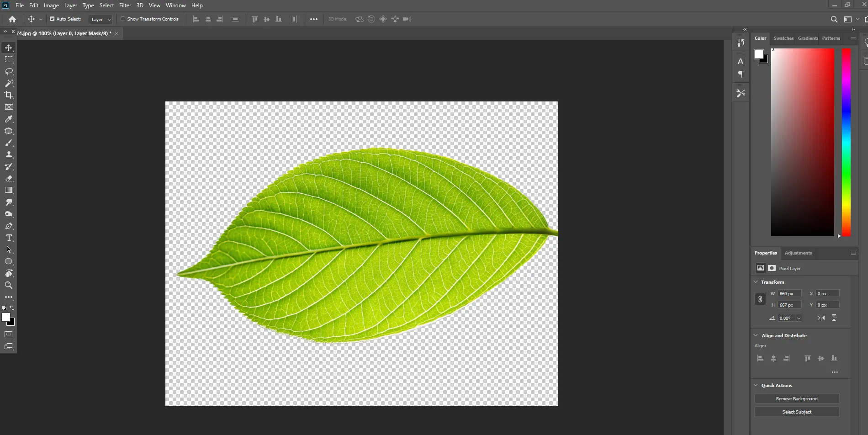The width and height of the screenshot is (868, 435).
Task: Enable Show Transform Controls checkbox
Action: click(123, 19)
